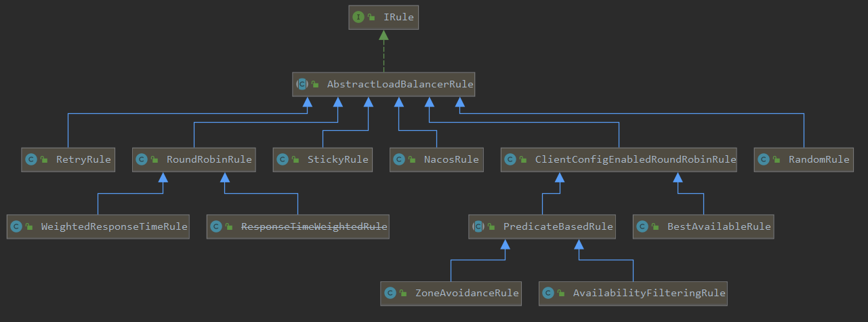Viewport: 868px width, 322px height.
Task: Select the AbstractLoadBalancerRule class label
Action: (x=400, y=85)
